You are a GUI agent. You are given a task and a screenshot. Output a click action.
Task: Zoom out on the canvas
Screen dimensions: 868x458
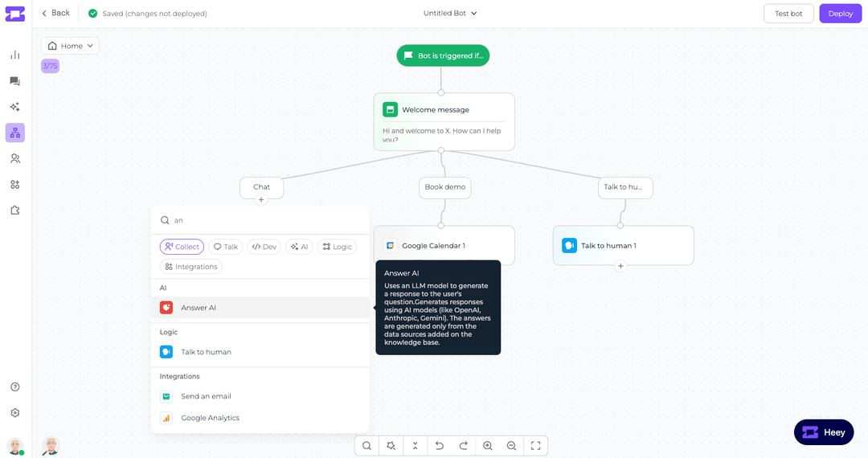[x=511, y=446]
